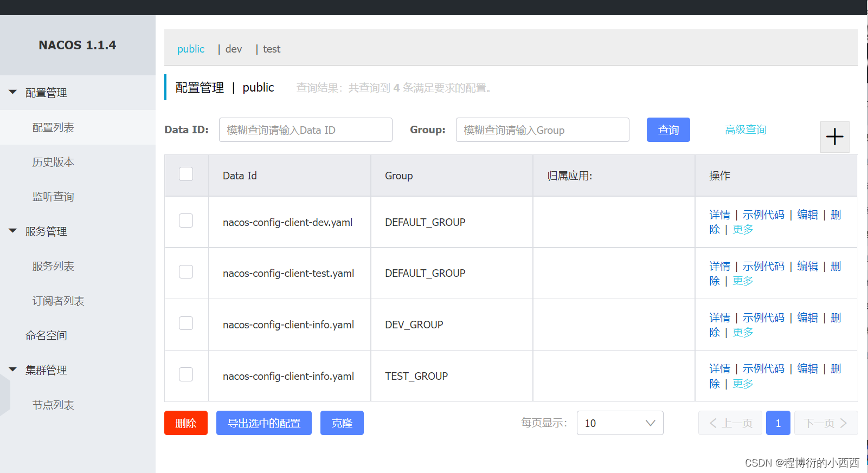868x473 pixels.
Task: Open the 高级查询 advanced search link
Action: (745, 129)
